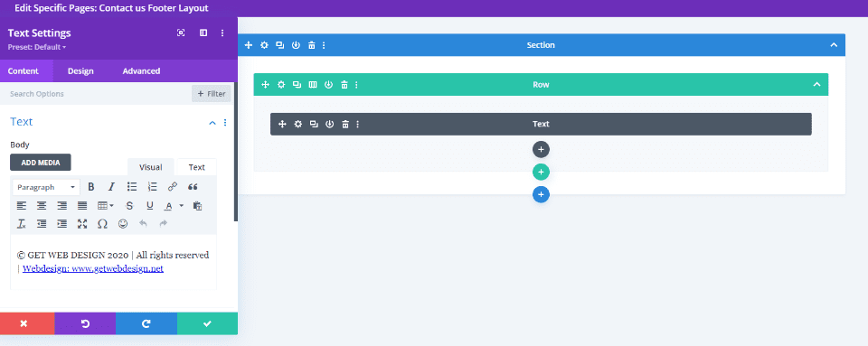The width and height of the screenshot is (868, 346).
Task: Toggle editor fullscreen mode
Action: click(82, 224)
